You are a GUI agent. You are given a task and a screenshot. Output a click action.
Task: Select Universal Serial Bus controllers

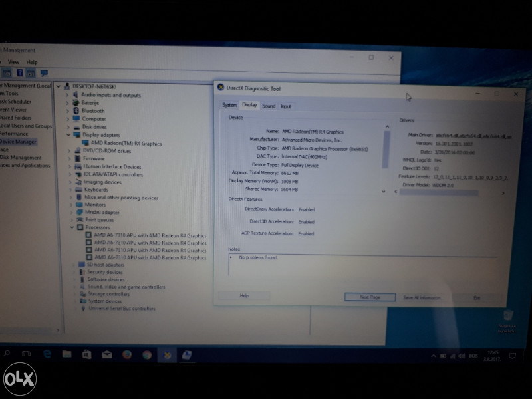[x=122, y=309]
